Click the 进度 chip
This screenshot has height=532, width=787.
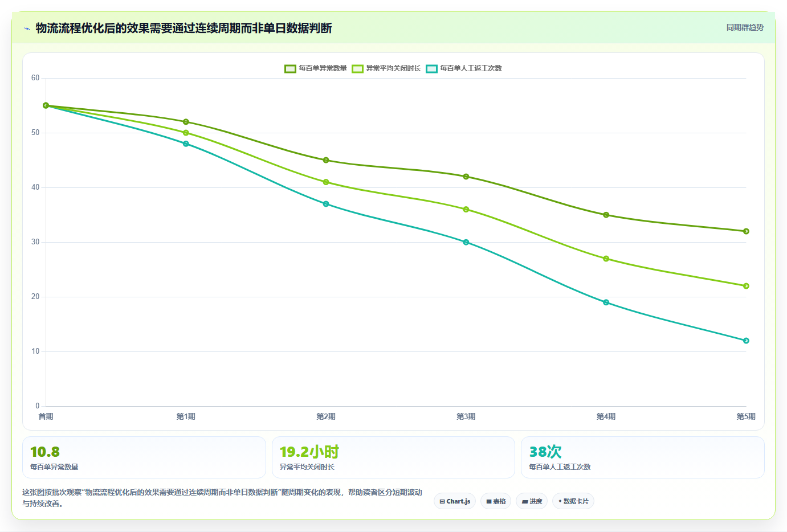[532, 501]
